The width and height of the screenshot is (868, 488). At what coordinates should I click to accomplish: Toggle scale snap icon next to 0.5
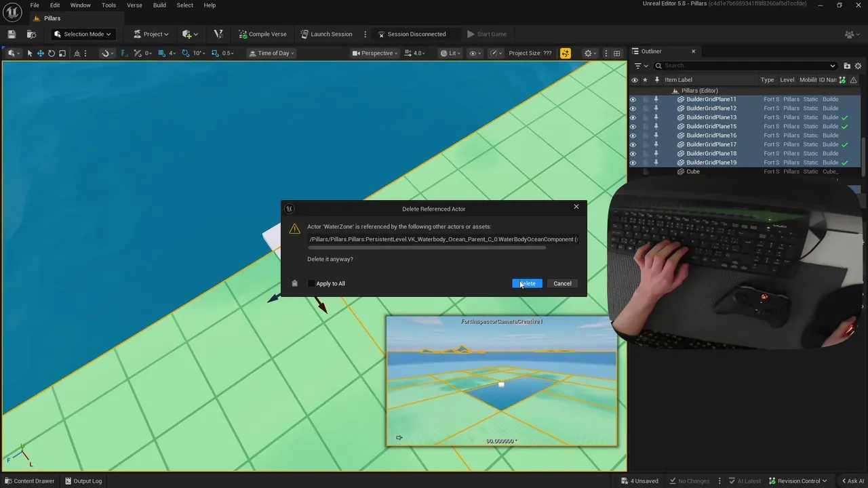click(216, 53)
